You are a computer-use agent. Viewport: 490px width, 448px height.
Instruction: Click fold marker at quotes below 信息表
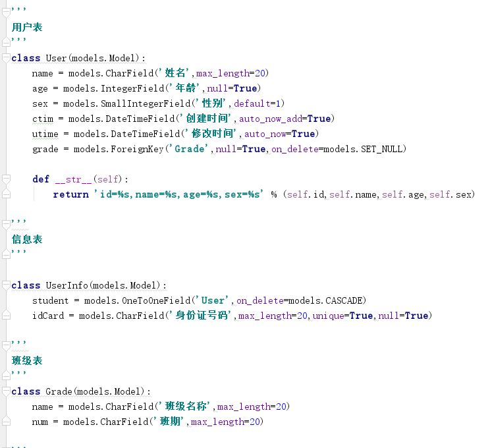(6, 254)
